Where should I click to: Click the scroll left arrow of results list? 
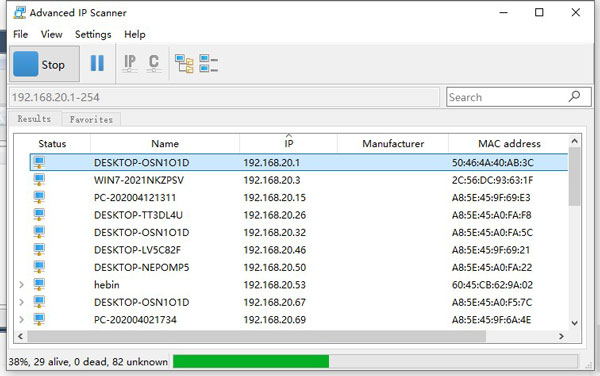21,336
